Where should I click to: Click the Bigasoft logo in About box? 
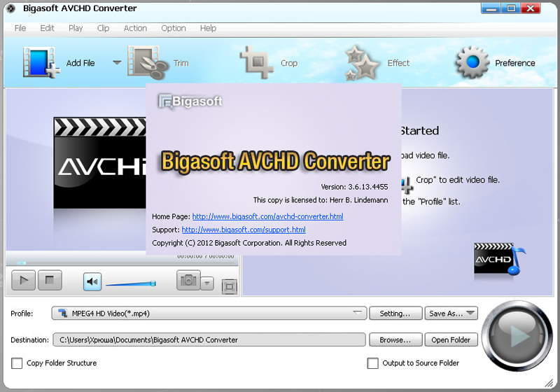(190, 101)
